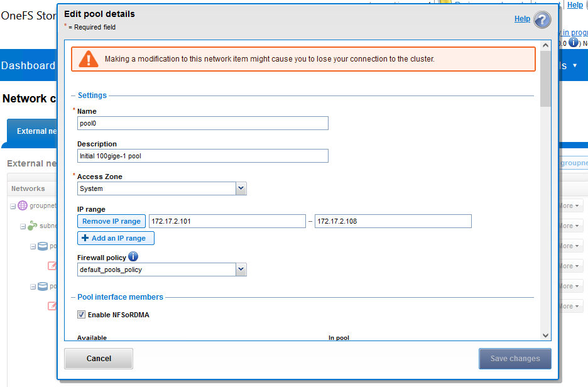This screenshot has width=588, height=387.
Task: Open the Access Zone dropdown
Action: point(241,188)
